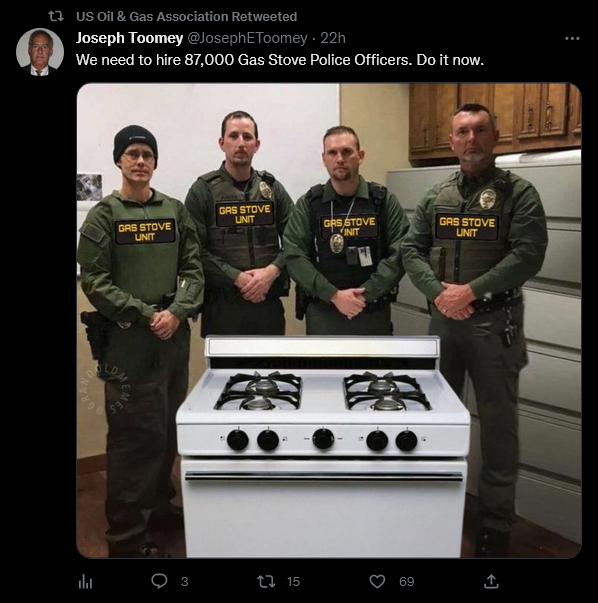Click the tweet text about Gas Stove Police
Image resolution: width=598 pixels, height=603 pixels.
(280, 60)
